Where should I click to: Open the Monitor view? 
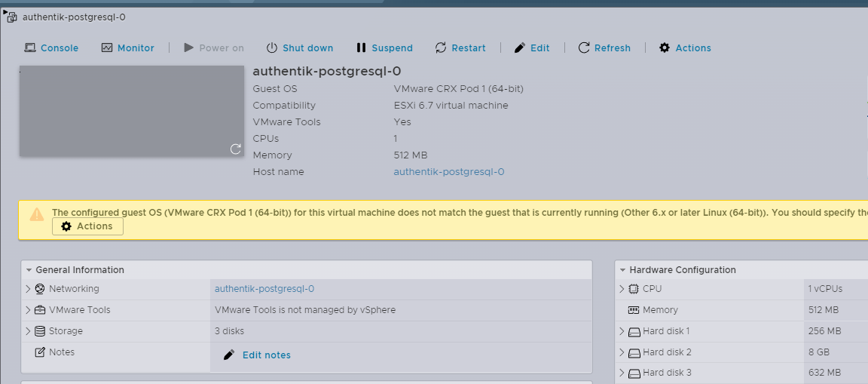point(128,48)
